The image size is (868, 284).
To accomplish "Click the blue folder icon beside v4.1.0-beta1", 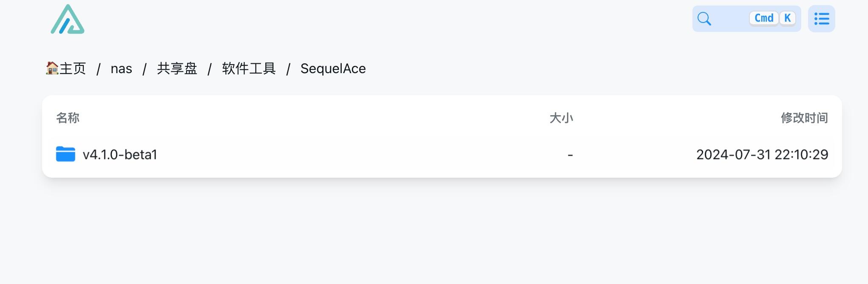I will point(65,154).
